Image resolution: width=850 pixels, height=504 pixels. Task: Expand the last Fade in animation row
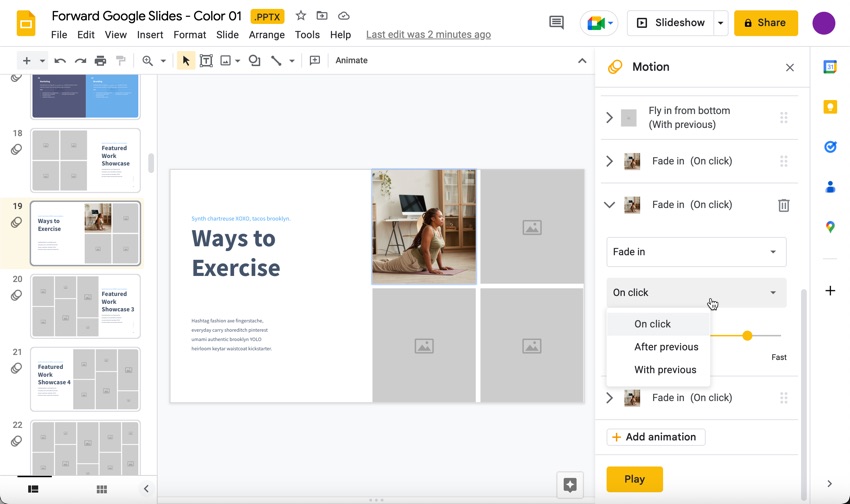point(609,398)
